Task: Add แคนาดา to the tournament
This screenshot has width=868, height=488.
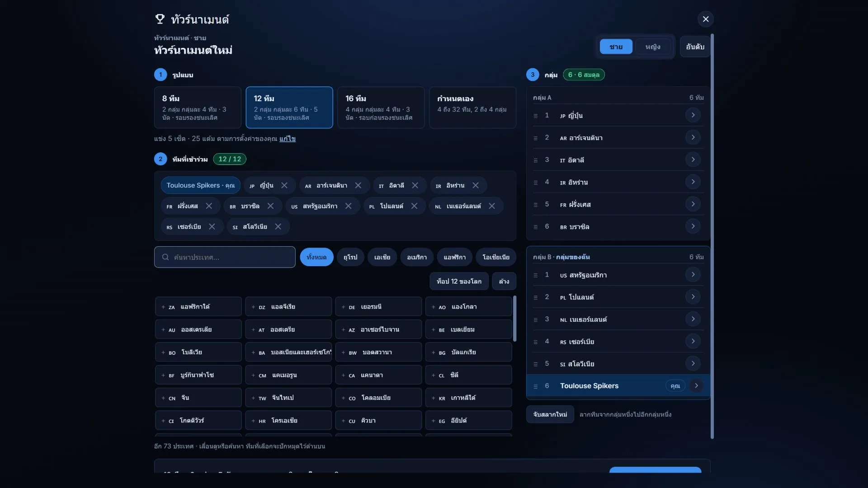Action: point(379,375)
